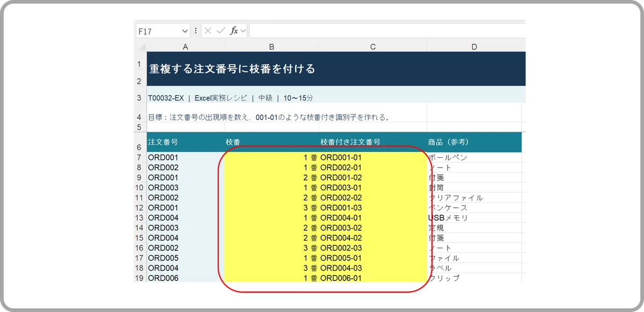This screenshot has width=644, height=312.
Task: Select cell ORD002-01
Action: (373, 168)
